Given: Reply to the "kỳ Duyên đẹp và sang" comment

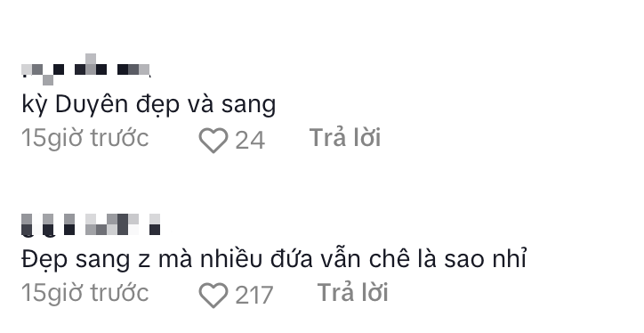Looking at the screenshot, I should click(x=345, y=137).
